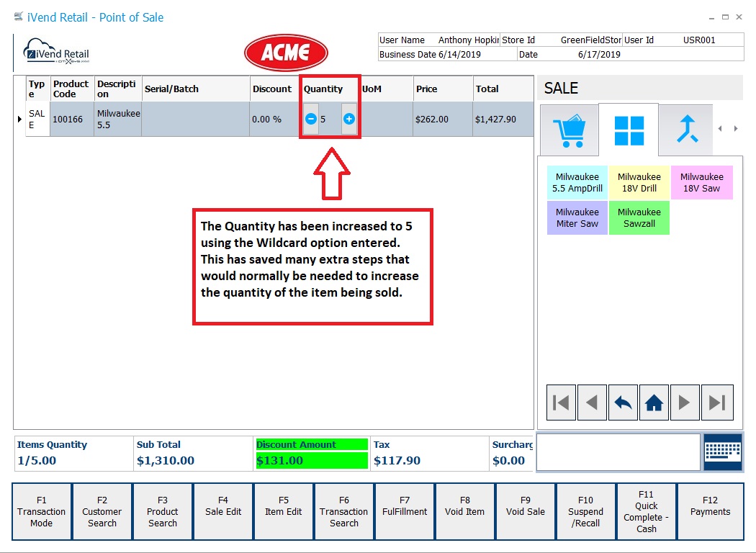Click the Price column header
The width and height of the screenshot is (756, 553).
click(443, 89)
